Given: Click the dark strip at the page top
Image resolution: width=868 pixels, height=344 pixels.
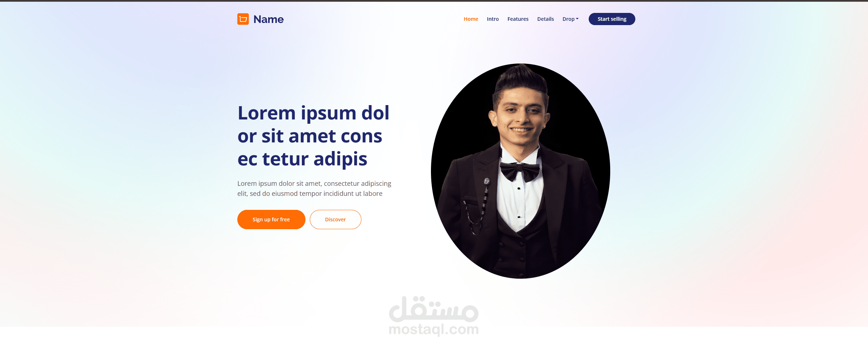Looking at the screenshot, I should click(x=434, y=1).
